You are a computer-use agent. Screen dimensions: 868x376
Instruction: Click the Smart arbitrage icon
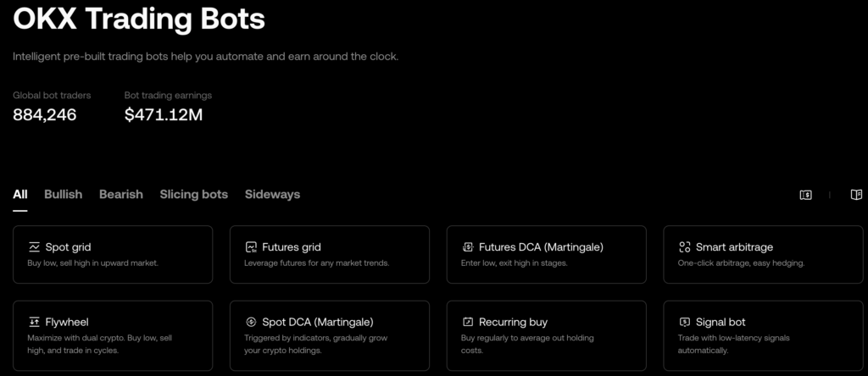[685, 247]
